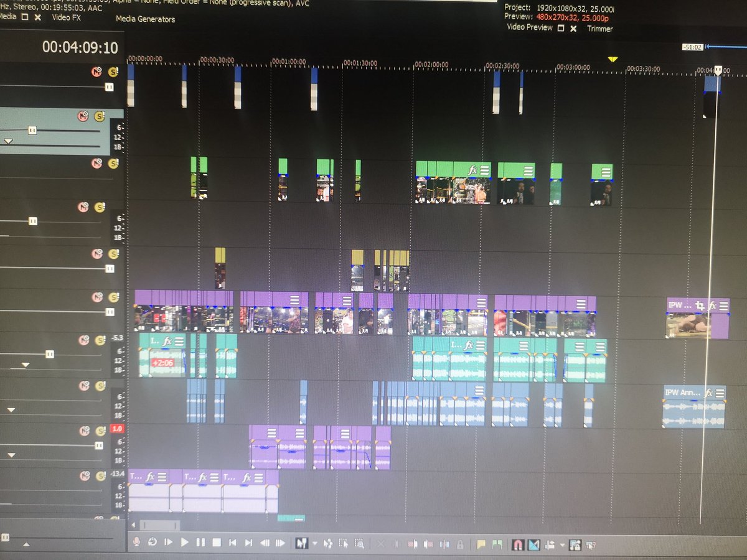
Task: Switch to the Media Generators tab
Action: pyautogui.click(x=144, y=19)
